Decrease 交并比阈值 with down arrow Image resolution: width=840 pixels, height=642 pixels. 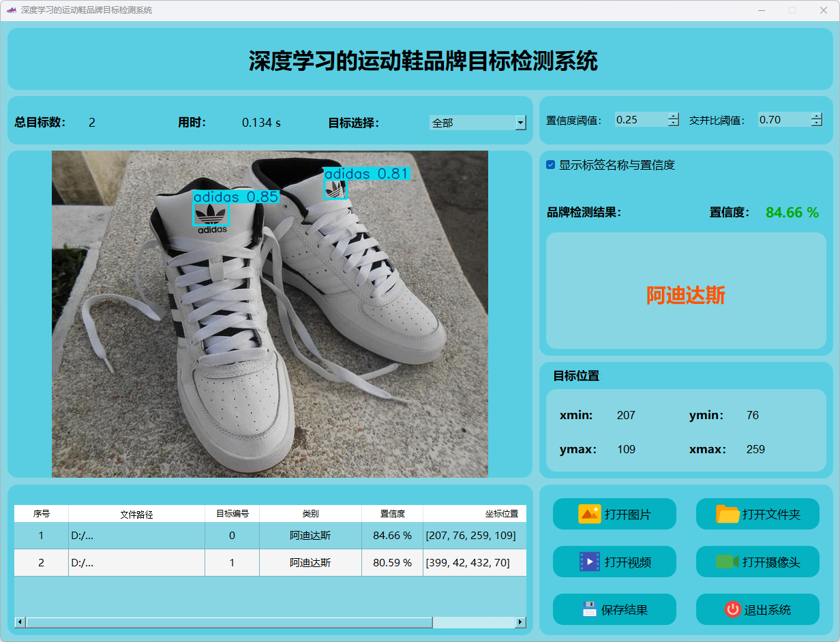(x=817, y=123)
